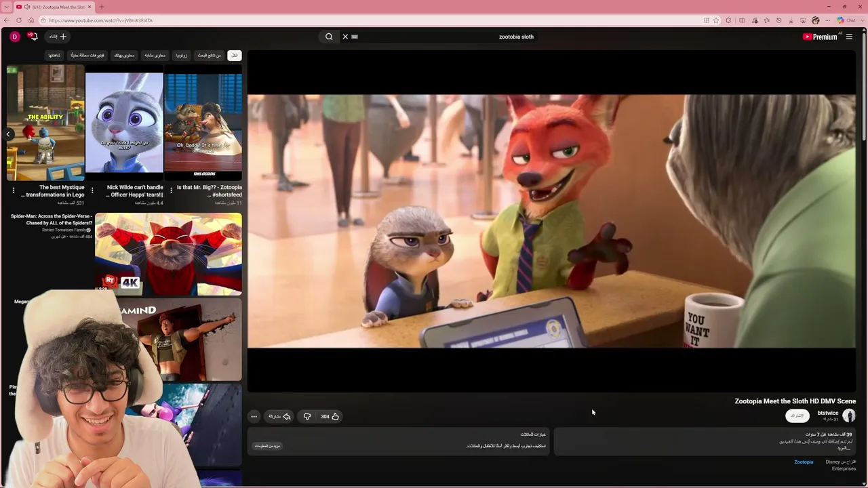
Task: Click the Zootopia DMV video player
Action: click(551, 221)
